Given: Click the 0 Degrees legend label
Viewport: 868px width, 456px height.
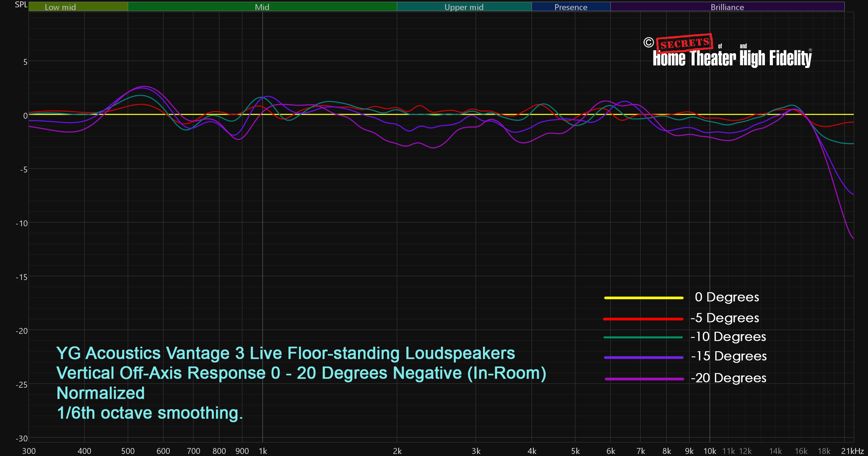Looking at the screenshot, I should (x=727, y=297).
